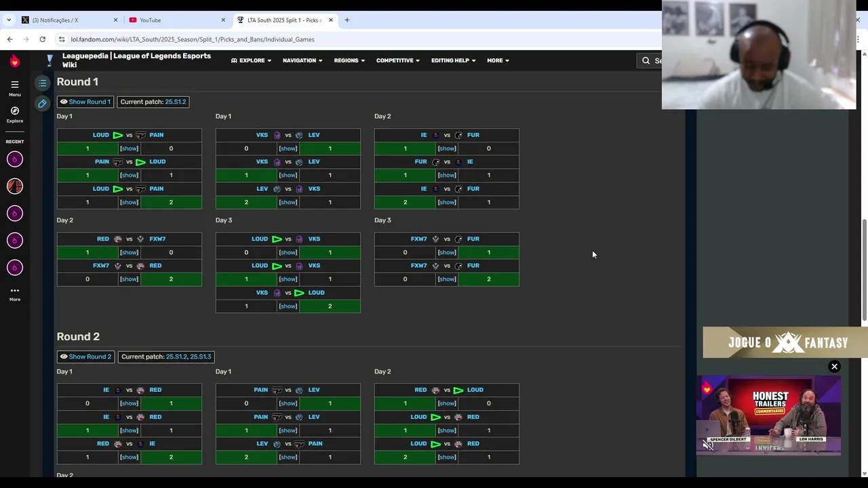Go back using the browser back arrow
Screen dimensions: 868x488
pyautogui.click(x=9, y=39)
